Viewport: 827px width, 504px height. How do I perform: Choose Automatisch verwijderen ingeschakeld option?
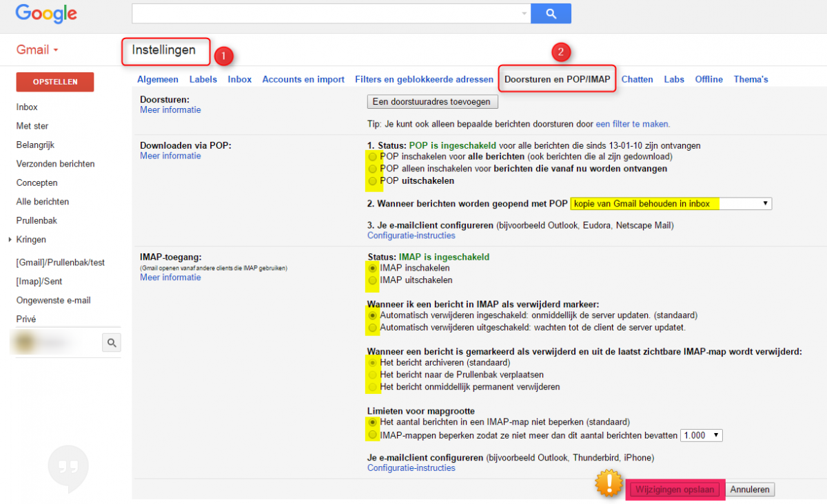tap(373, 315)
